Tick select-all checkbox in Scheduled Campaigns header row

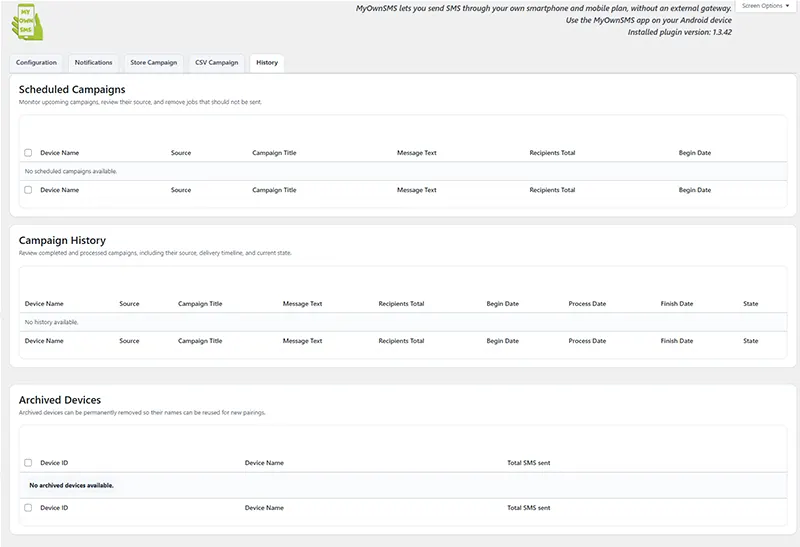[x=28, y=153]
